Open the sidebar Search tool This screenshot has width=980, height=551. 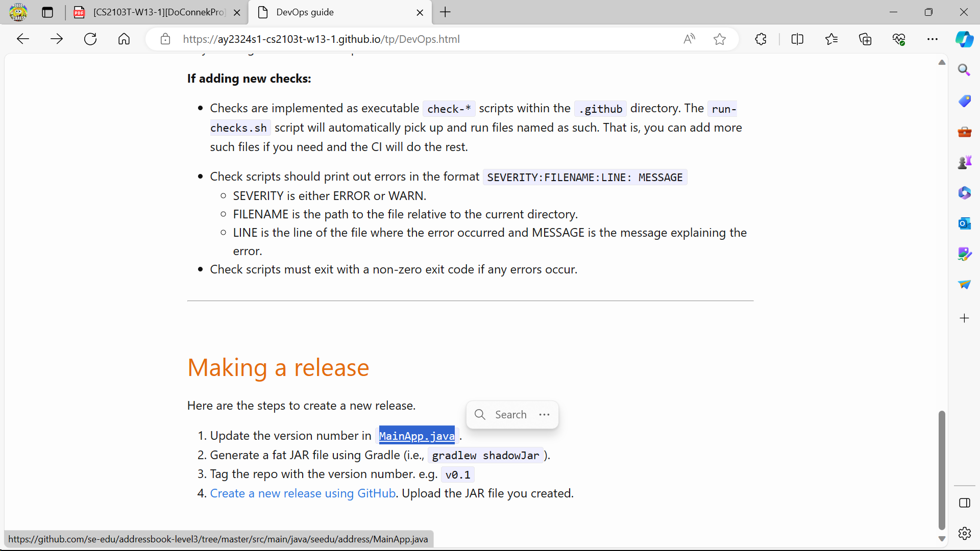pyautogui.click(x=964, y=70)
